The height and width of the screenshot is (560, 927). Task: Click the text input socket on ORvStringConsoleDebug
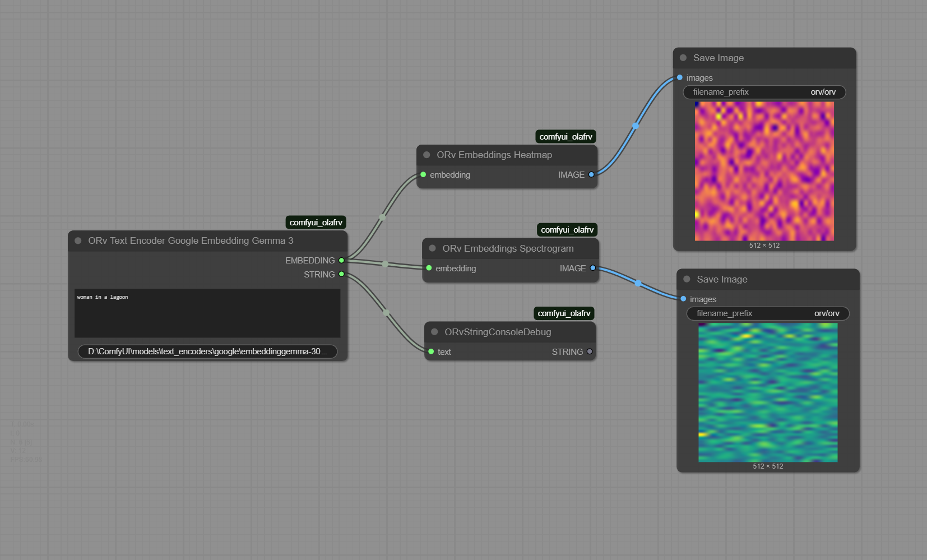(x=431, y=351)
